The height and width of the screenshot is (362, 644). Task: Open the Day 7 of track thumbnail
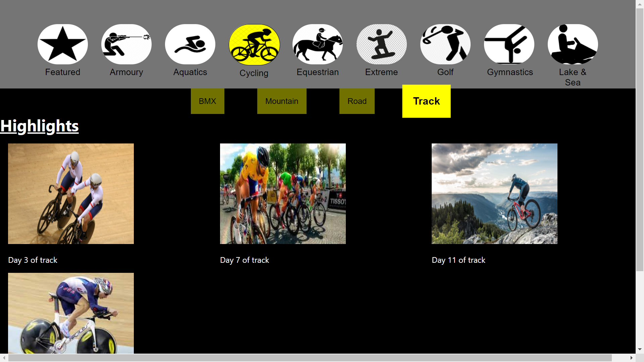(x=283, y=194)
